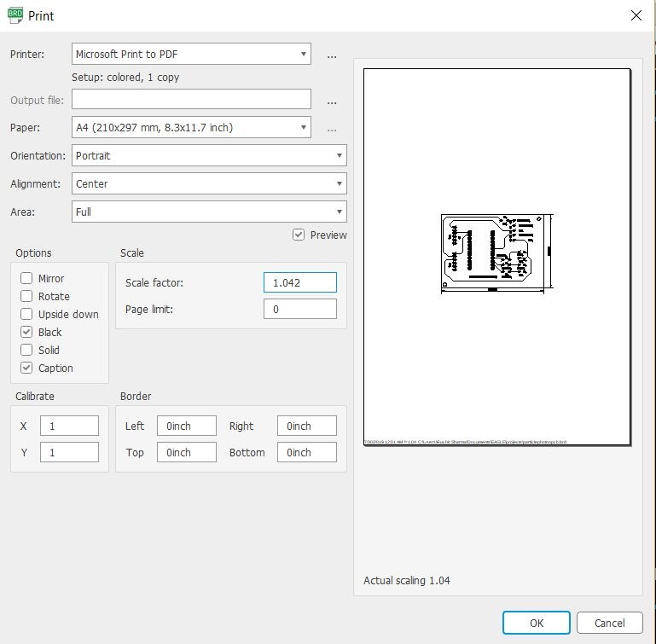
Task: Check the Solid option
Action: click(x=27, y=350)
